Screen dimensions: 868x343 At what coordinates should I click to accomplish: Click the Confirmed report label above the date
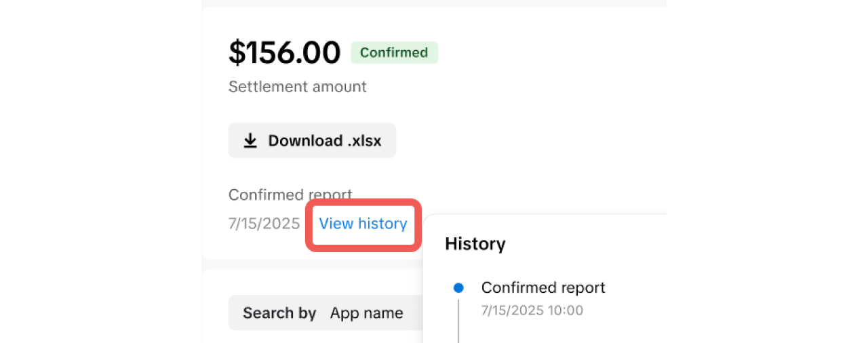click(x=290, y=195)
